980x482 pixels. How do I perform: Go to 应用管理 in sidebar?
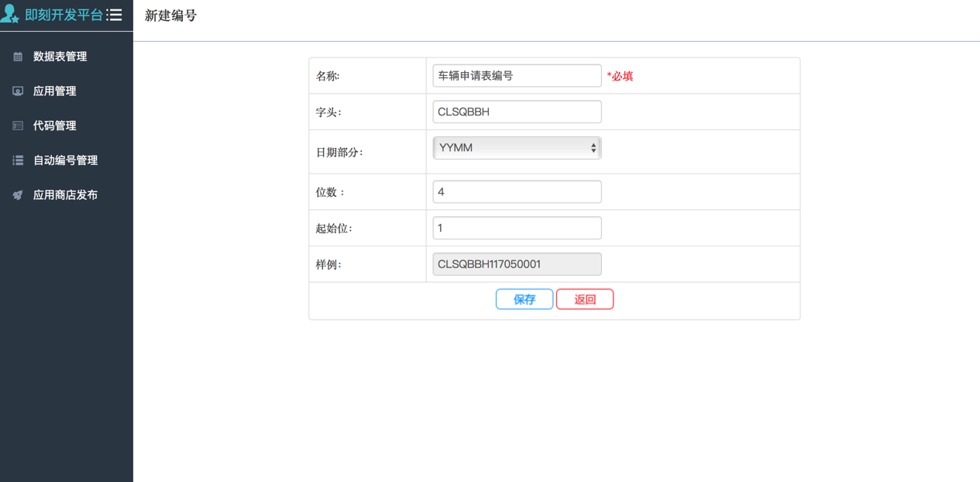point(54,91)
